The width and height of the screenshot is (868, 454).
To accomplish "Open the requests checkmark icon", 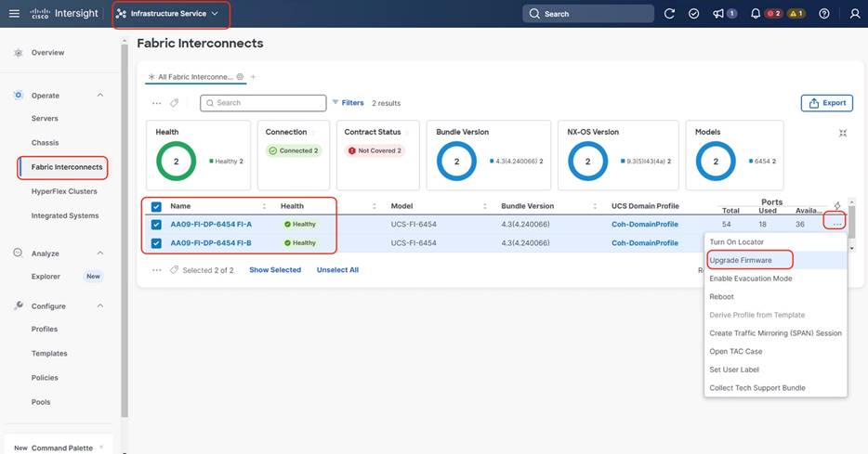I will 693,14.
